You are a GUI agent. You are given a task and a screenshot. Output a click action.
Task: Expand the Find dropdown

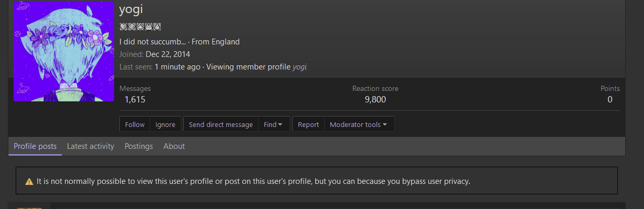click(x=274, y=124)
